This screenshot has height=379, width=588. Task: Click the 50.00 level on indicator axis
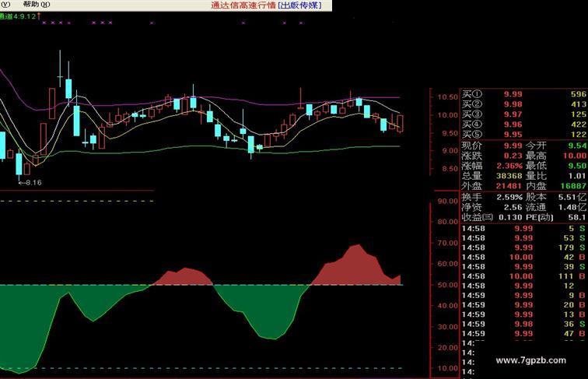click(447, 285)
